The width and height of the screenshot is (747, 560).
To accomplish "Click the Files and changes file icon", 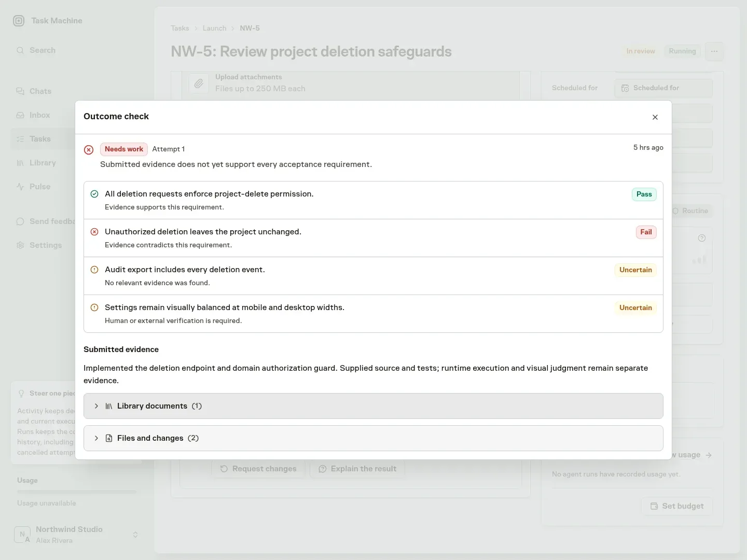I will 109,438.
